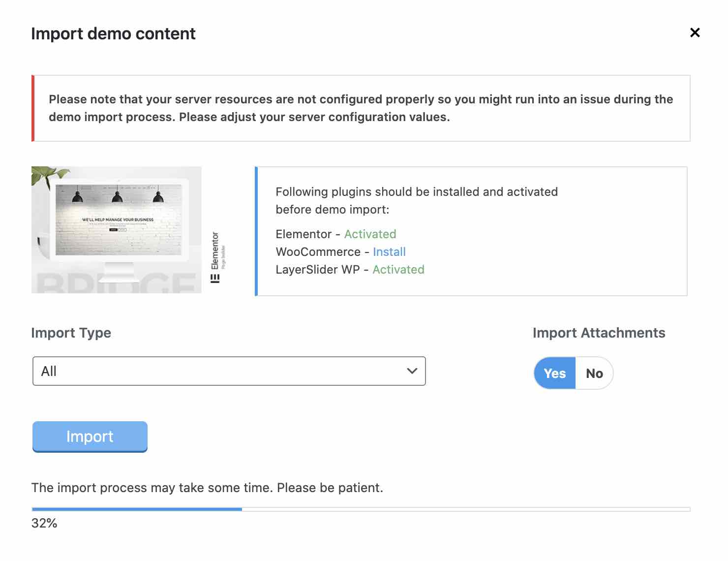Click Elementor's green Activated status

click(370, 234)
